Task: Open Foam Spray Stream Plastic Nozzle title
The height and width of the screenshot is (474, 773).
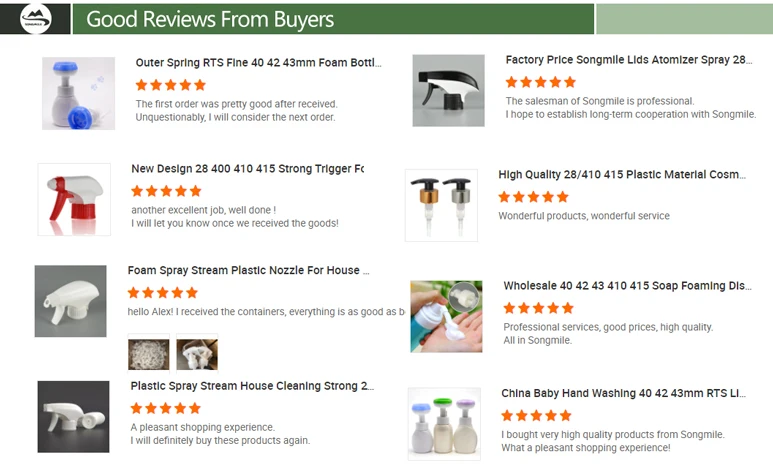Action: coord(248,270)
